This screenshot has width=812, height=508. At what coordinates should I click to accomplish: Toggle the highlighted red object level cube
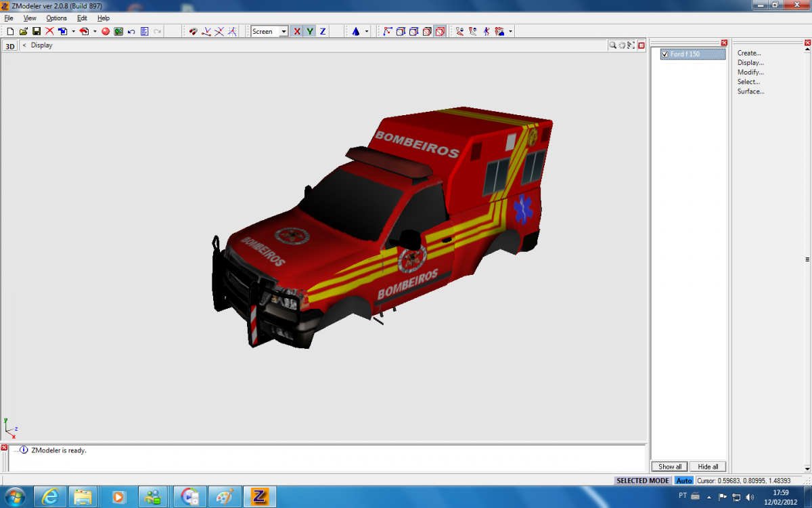440,31
